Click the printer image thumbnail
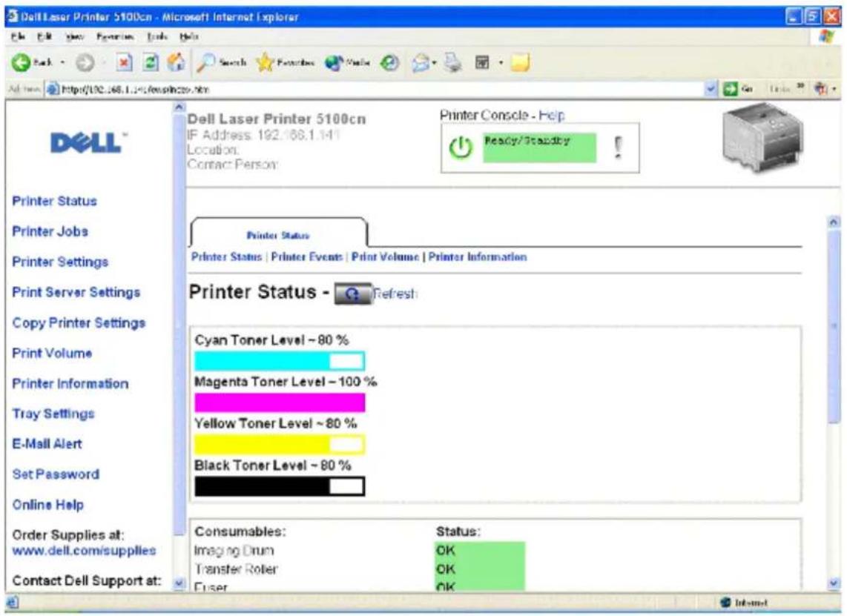Viewport: 847px width, 616px height. (x=762, y=137)
